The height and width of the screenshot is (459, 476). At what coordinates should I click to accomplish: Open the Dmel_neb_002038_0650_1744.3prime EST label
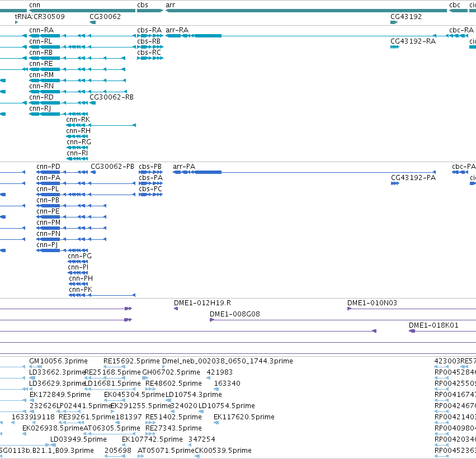(x=228, y=362)
